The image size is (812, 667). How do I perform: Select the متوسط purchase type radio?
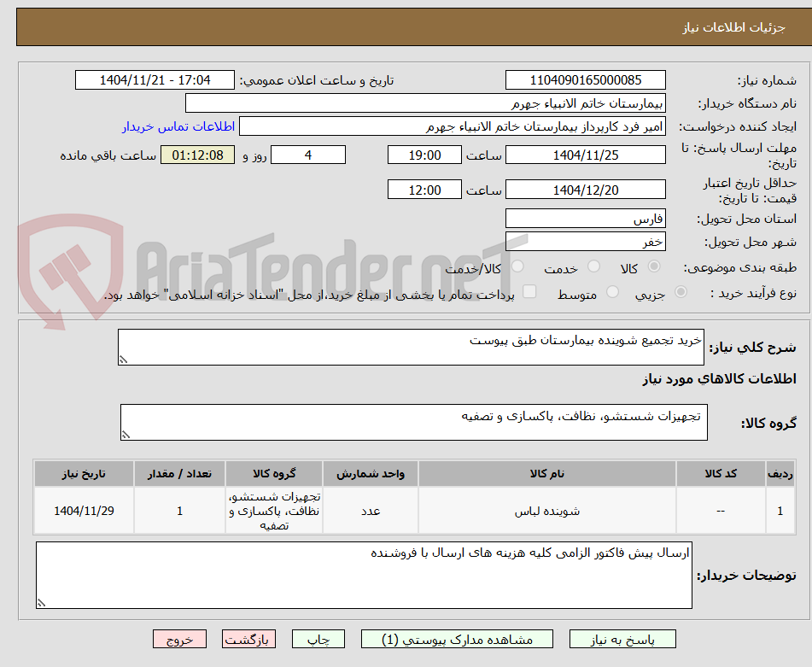[x=612, y=292]
